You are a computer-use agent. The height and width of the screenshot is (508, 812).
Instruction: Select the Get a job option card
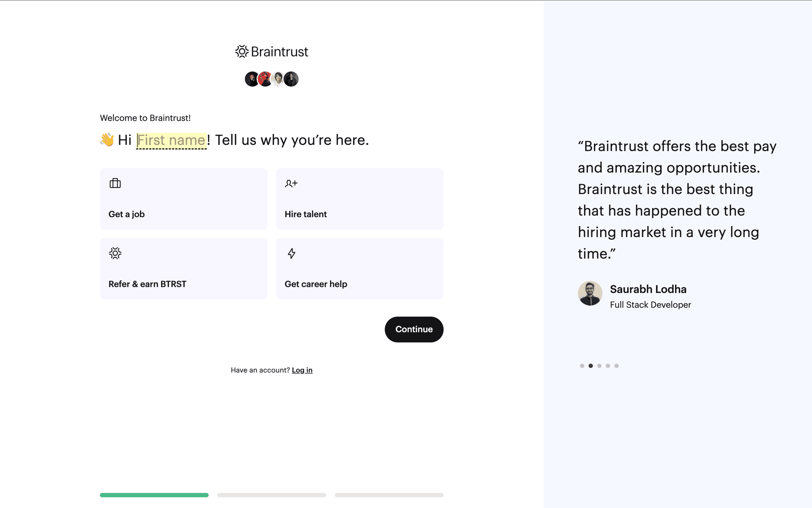coord(184,199)
